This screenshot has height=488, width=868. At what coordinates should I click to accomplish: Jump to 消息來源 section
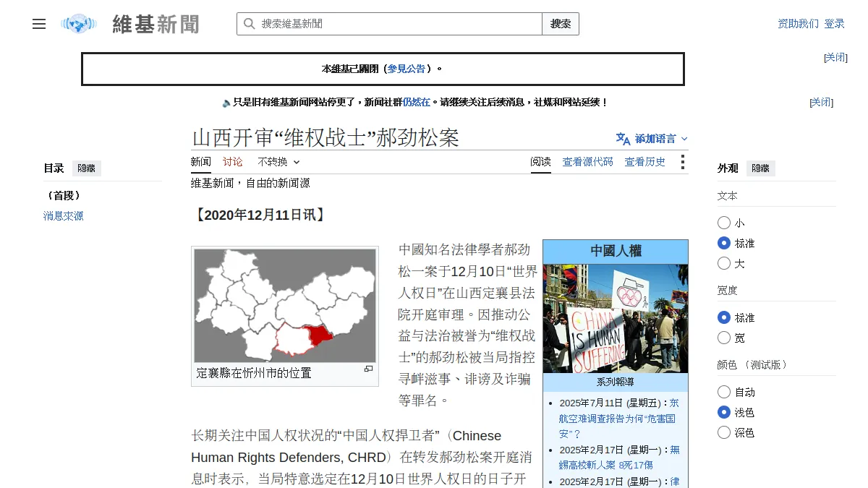click(x=64, y=215)
